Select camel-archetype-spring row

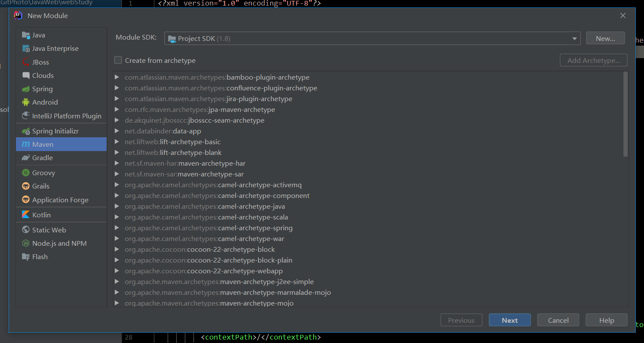(368, 228)
